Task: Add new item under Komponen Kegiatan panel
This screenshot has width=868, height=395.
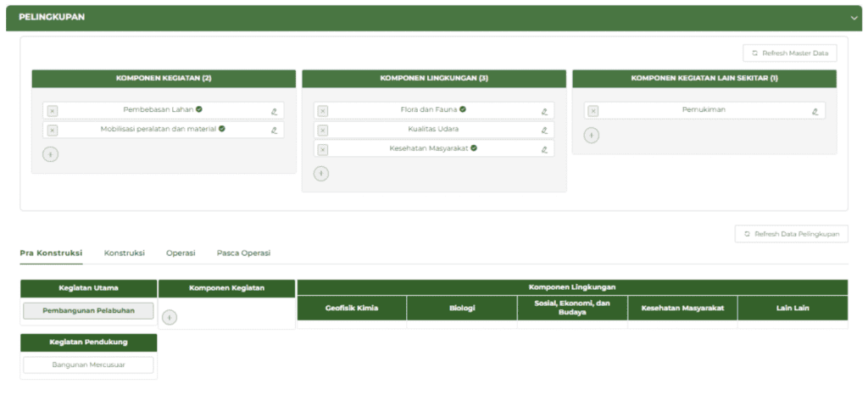Action: pyautogui.click(x=51, y=154)
